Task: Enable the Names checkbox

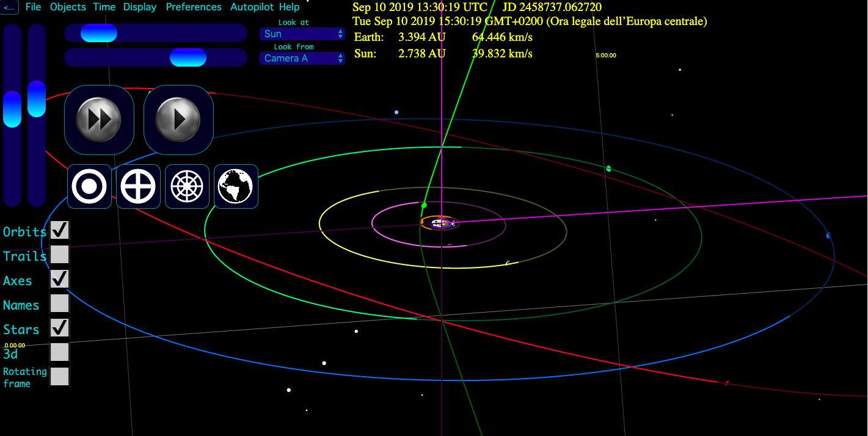Action: tap(59, 303)
